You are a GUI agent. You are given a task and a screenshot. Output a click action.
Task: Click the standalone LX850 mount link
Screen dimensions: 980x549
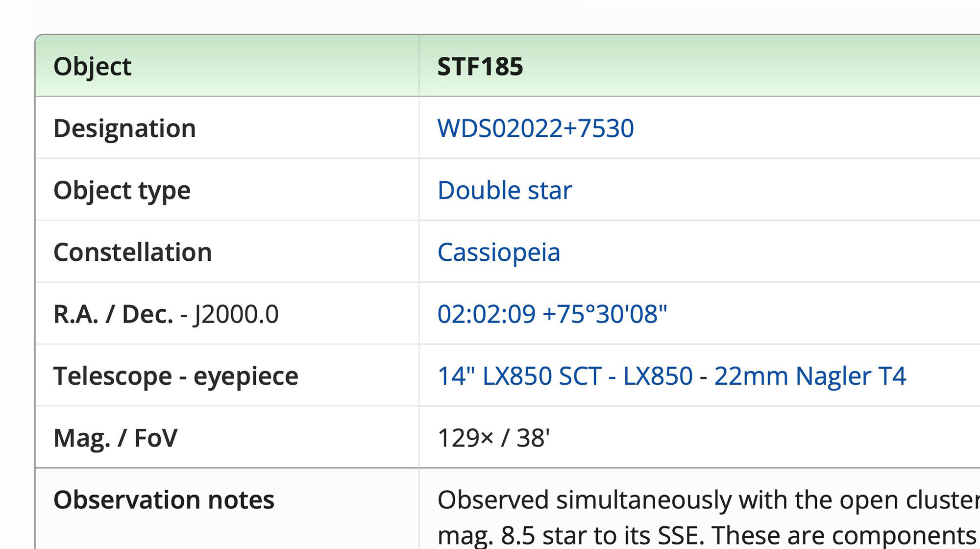pyautogui.click(x=658, y=376)
